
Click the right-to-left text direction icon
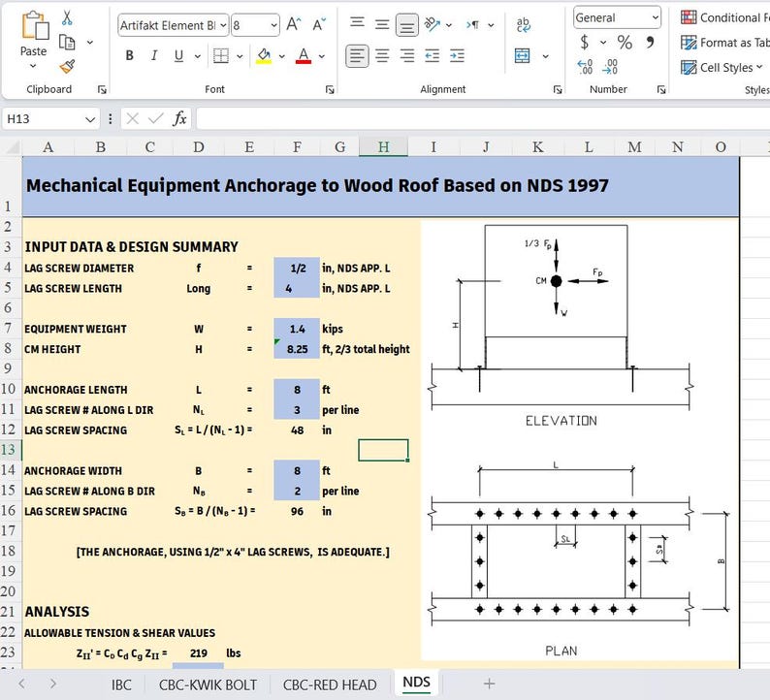(x=473, y=24)
